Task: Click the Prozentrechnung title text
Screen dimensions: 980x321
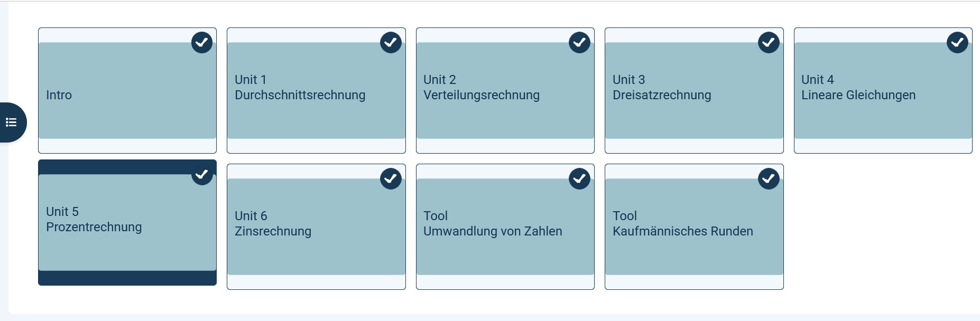Action: coord(94,227)
